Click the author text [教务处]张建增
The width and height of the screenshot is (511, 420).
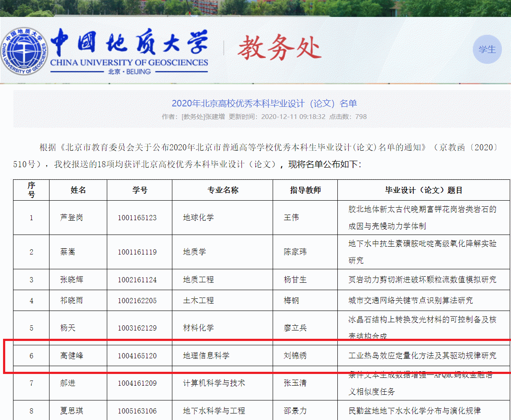tap(203, 116)
